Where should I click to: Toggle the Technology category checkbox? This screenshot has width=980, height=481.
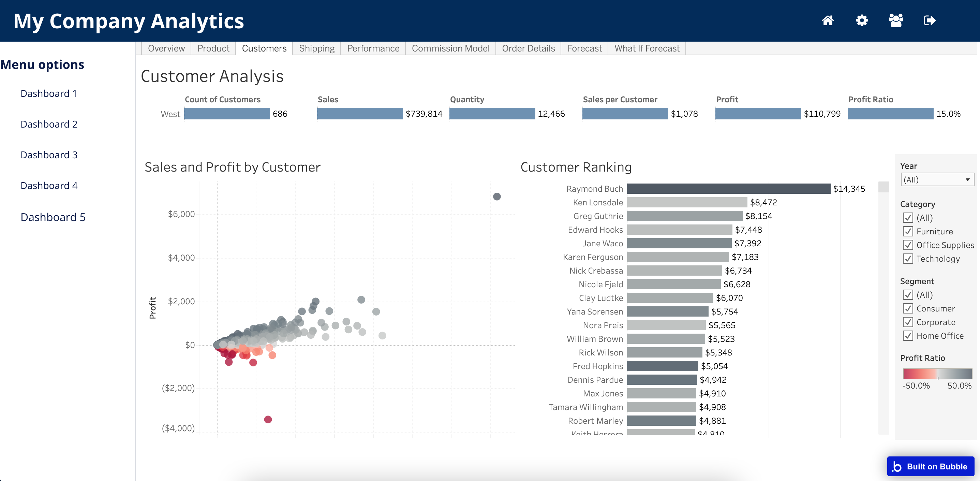pos(908,259)
